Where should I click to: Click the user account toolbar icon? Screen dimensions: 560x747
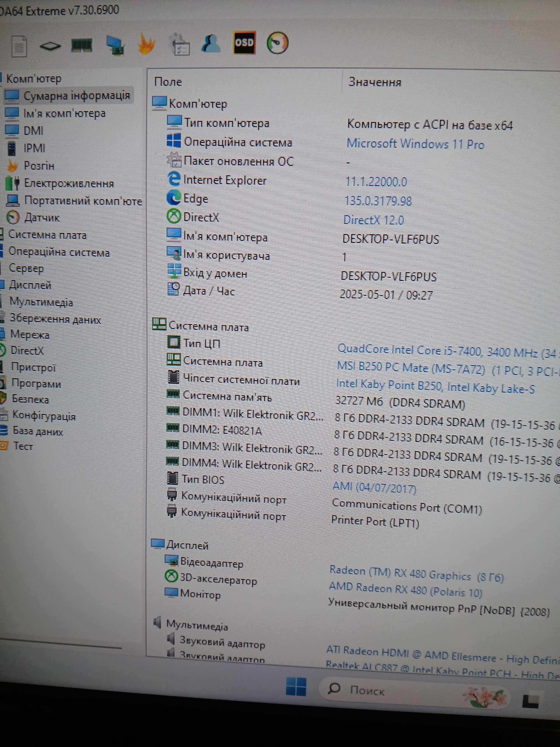(211, 44)
